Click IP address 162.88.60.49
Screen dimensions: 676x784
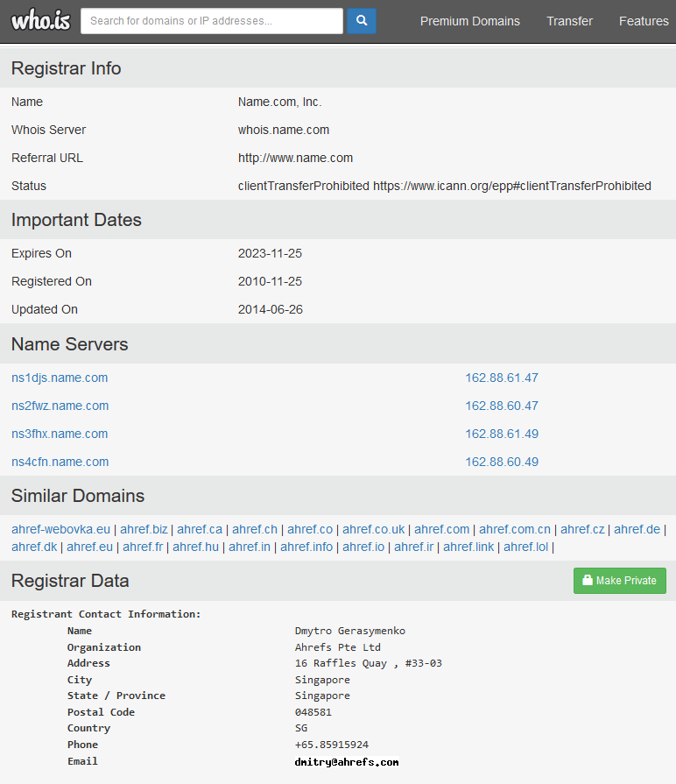502,462
